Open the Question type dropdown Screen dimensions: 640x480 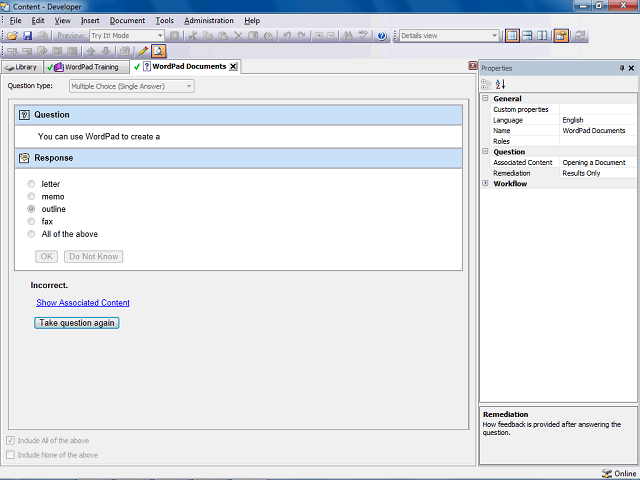click(189, 87)
